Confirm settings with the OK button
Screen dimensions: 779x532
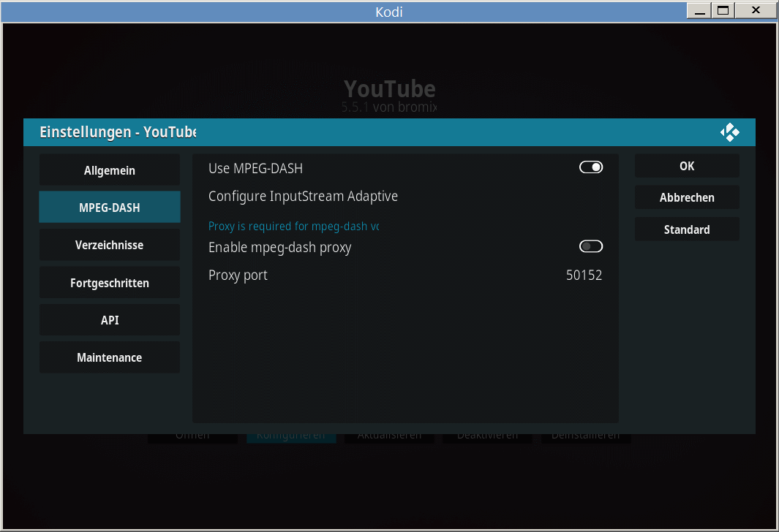pos(687,166)
